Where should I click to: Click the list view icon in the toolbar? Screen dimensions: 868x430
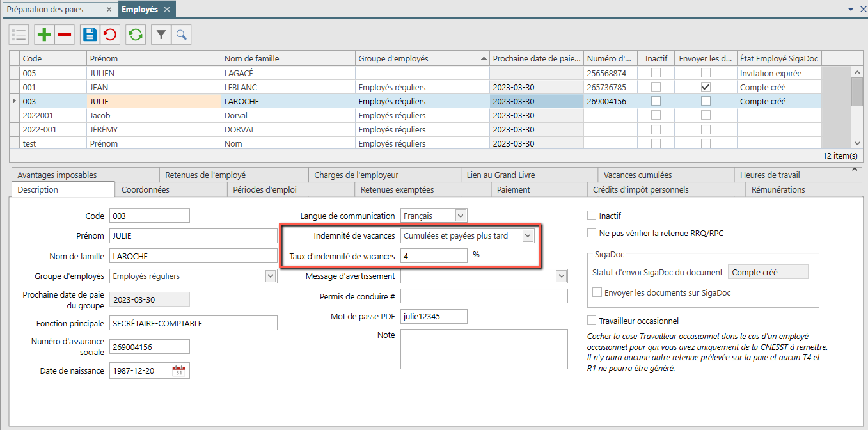[19, 35]
